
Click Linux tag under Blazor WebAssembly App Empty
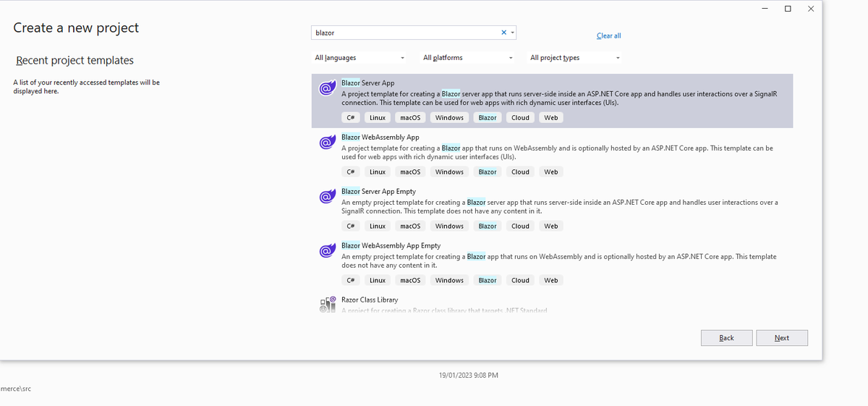pyautogui.click(x=378, y=280)
